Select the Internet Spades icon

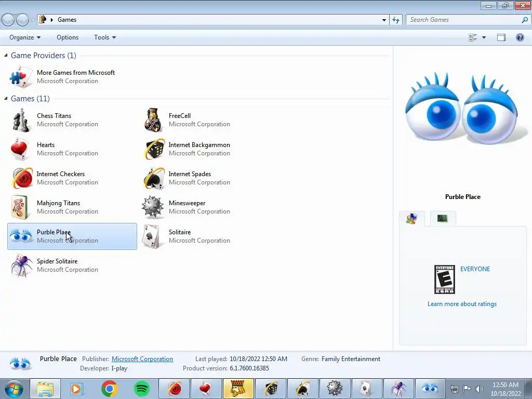(x=154, y=178)
